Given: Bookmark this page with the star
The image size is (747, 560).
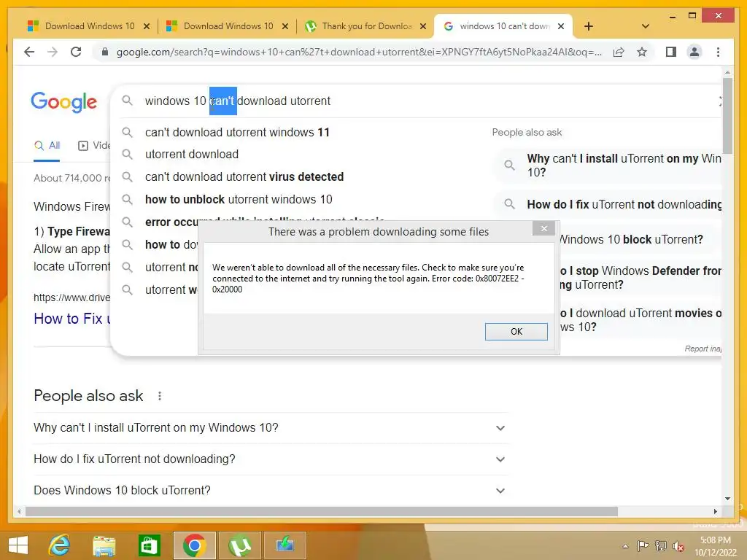Looking at the screenshot, I should pos(642,52).
